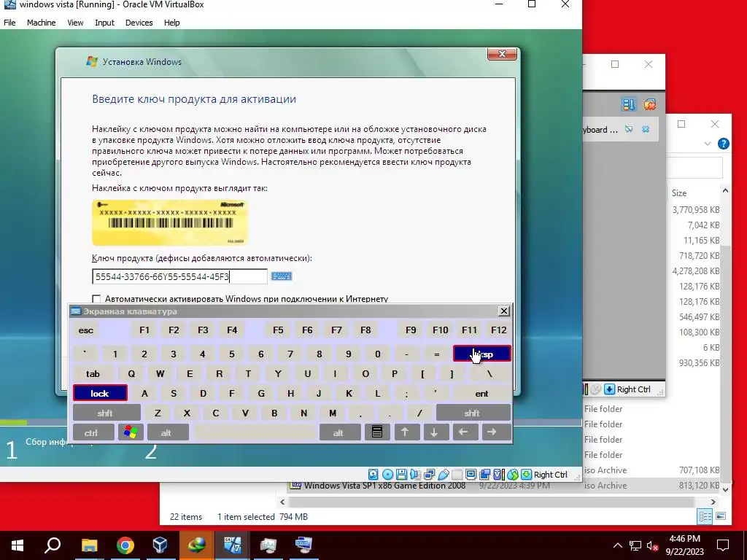Image resolution: width=747 pixels, height=560 pixels.
Task: Open VirtualBox cube icon on taskbar
Action: 160,545
